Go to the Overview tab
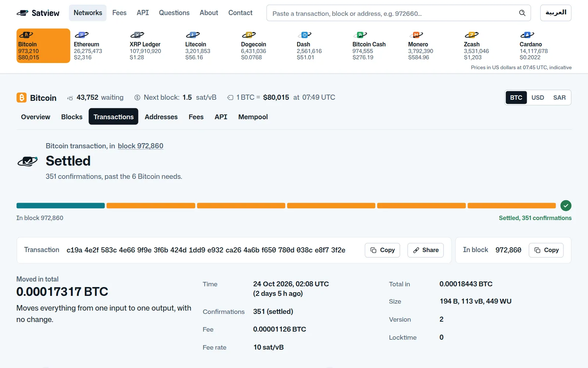 pyautogui.click(x=36, y=117)
